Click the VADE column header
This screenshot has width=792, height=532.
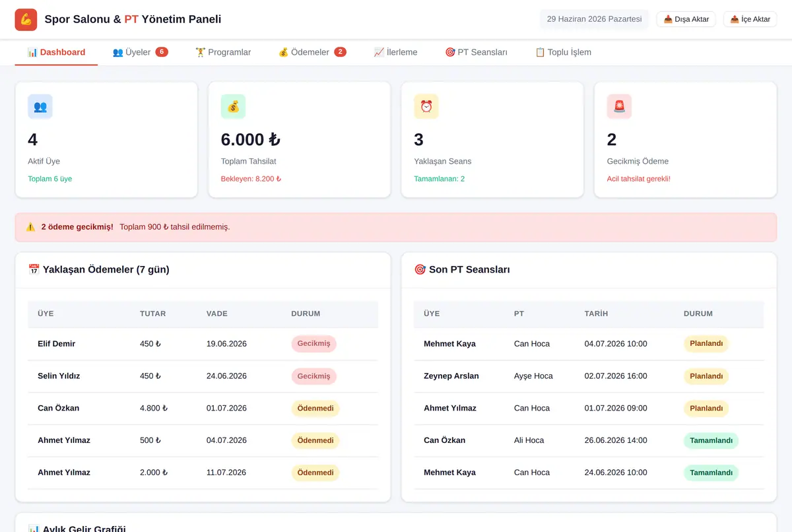tap(217, 314)
